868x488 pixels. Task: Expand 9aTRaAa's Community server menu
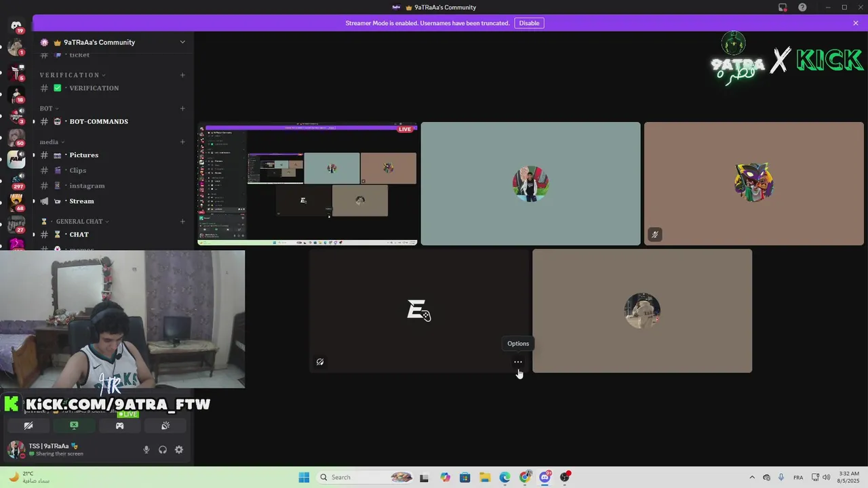point(182,42)
